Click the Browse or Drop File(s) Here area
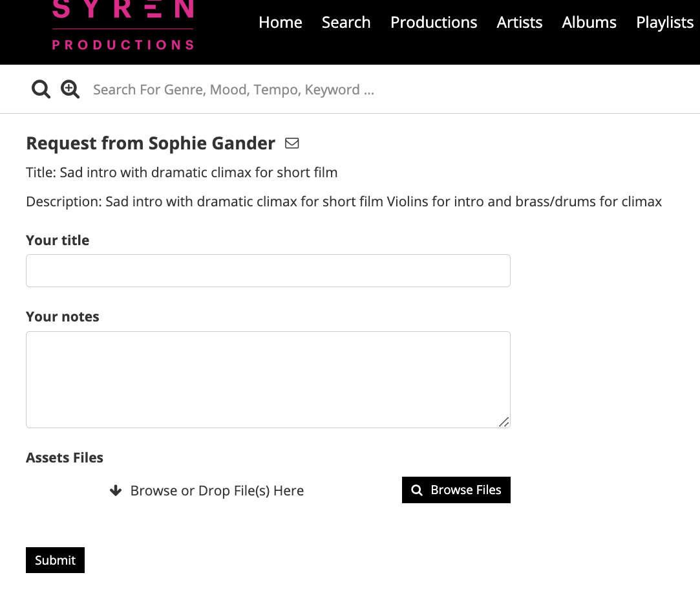This screenshot has height=597, width=700. tap(217, 490)
